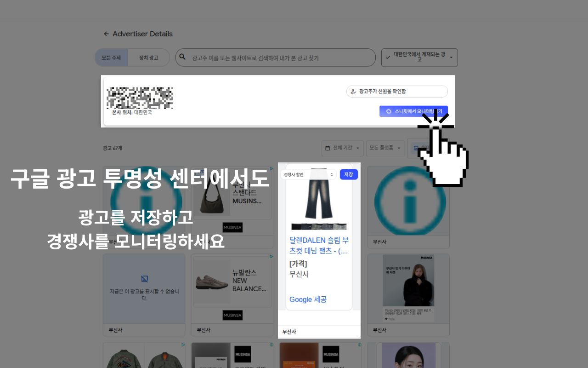Click the AdChoices icon on the New Balance ad
588x368 pixels.
coord(271,257)
